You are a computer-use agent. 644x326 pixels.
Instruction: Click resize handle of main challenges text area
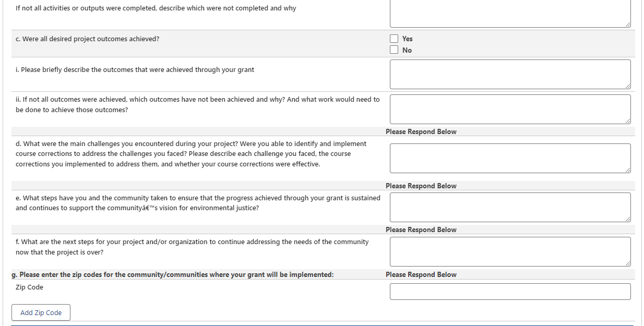[628, 170]
